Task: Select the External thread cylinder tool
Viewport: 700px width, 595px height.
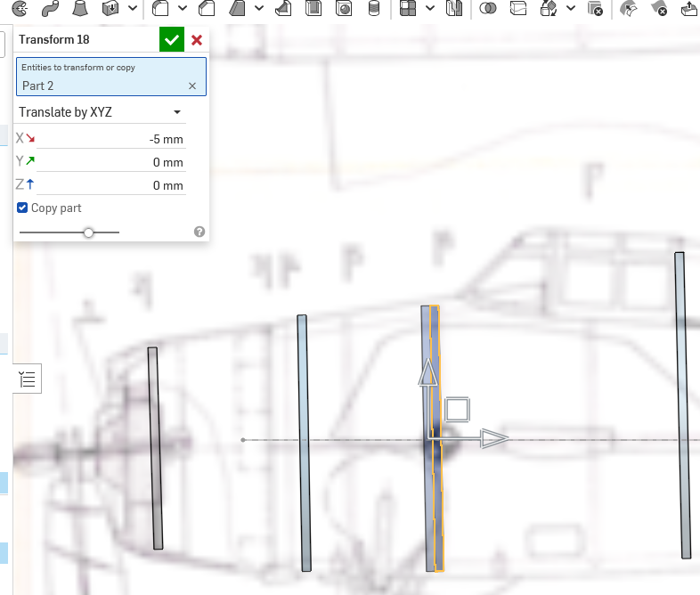Action: (374, 8)
